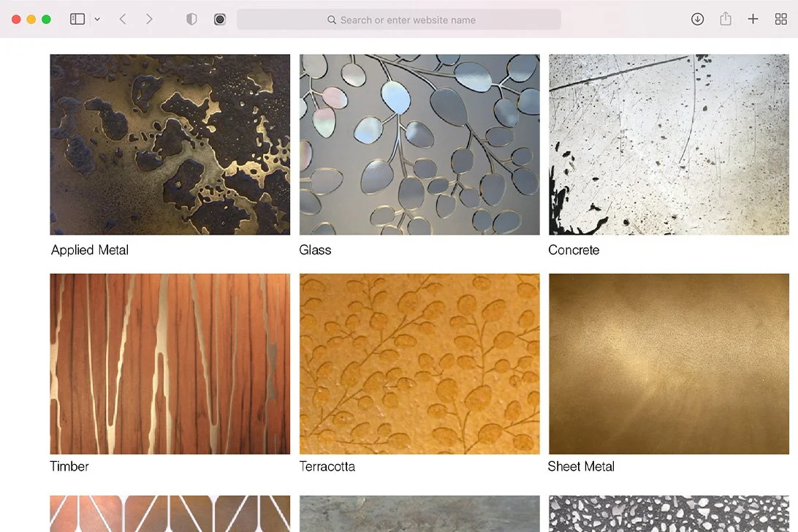Image resolution: width=798 pixels, height=532 pixels.
Task: Close the window with the red button
Action: click(x=16, y=19)
